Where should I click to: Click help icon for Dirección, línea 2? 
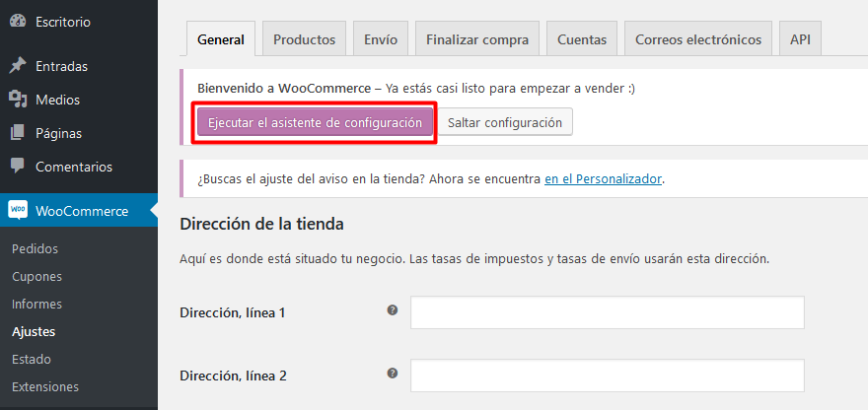pos(393,374)
